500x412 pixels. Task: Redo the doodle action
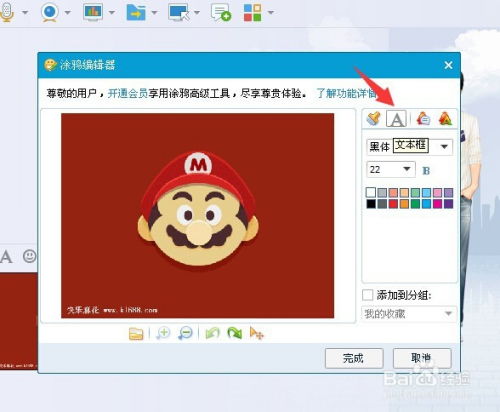pyautogui.click(x=235, y=333)
